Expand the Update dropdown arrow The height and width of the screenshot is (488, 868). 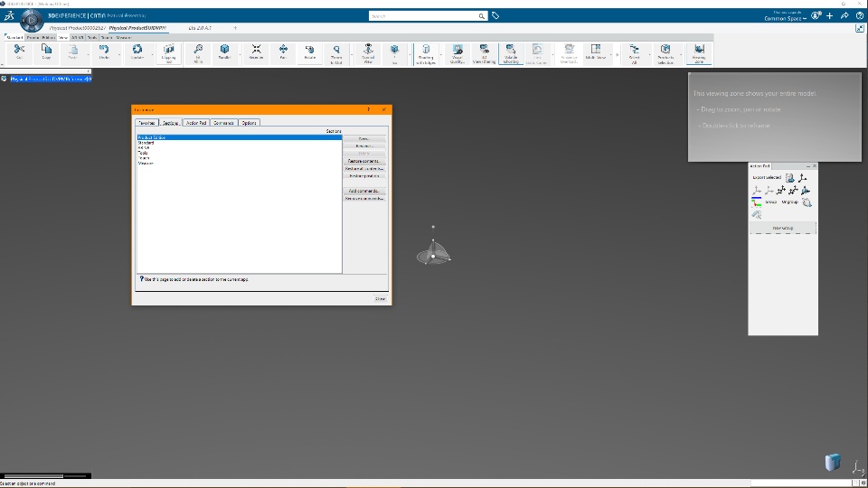coord(152,54)
